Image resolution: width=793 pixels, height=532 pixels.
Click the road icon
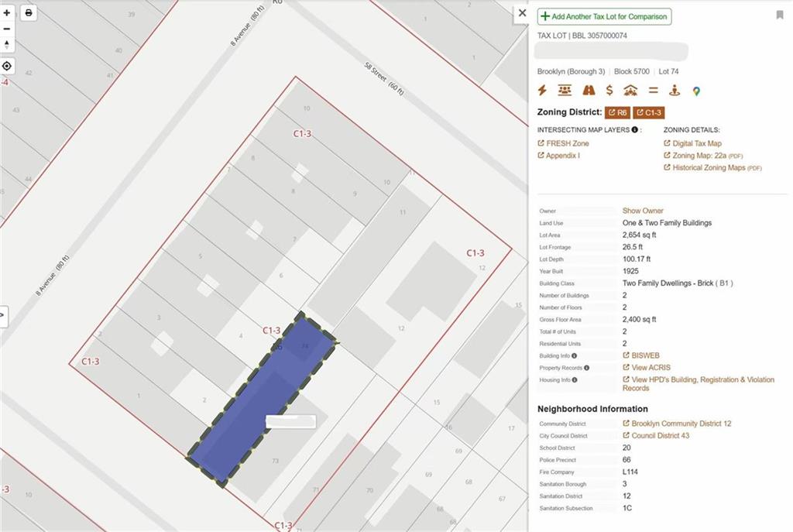(x=589, y=91)
